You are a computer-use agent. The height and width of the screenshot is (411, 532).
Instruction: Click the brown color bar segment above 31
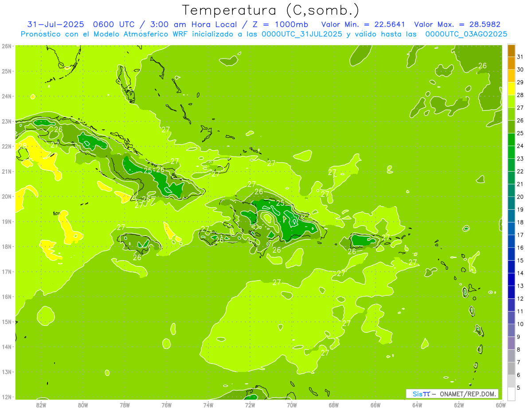coord(511,51)
